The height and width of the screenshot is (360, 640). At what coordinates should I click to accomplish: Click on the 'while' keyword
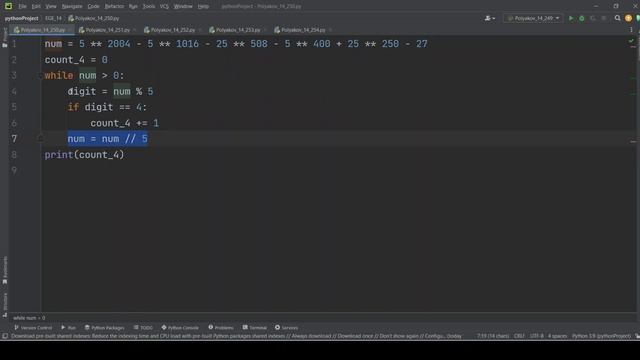click(59, 76)
